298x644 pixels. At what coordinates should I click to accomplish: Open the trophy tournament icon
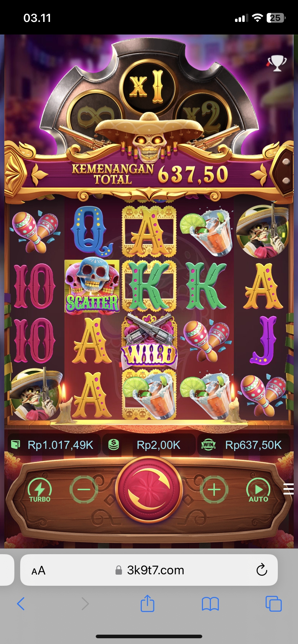277,63
